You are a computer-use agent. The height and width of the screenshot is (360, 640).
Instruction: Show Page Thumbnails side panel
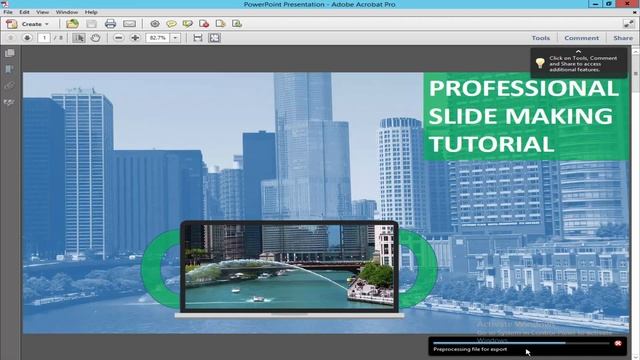coord(9,53)
